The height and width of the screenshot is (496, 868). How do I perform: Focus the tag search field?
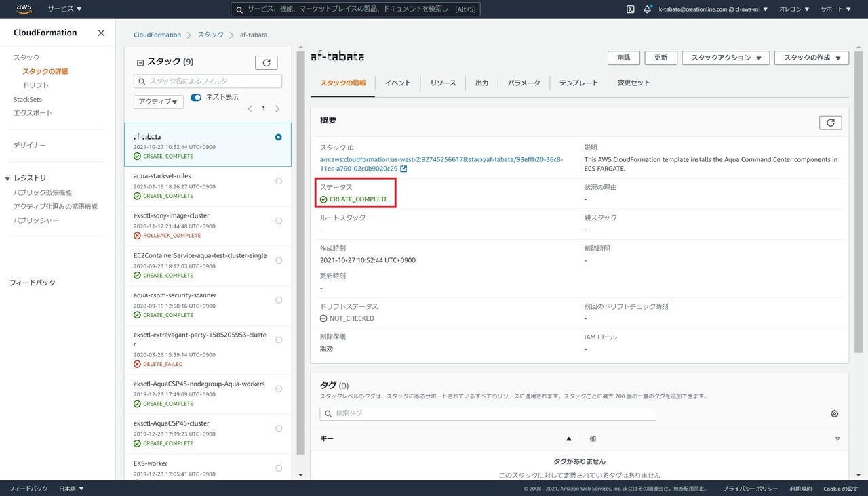pyautogui.click(x=488, y=413)
